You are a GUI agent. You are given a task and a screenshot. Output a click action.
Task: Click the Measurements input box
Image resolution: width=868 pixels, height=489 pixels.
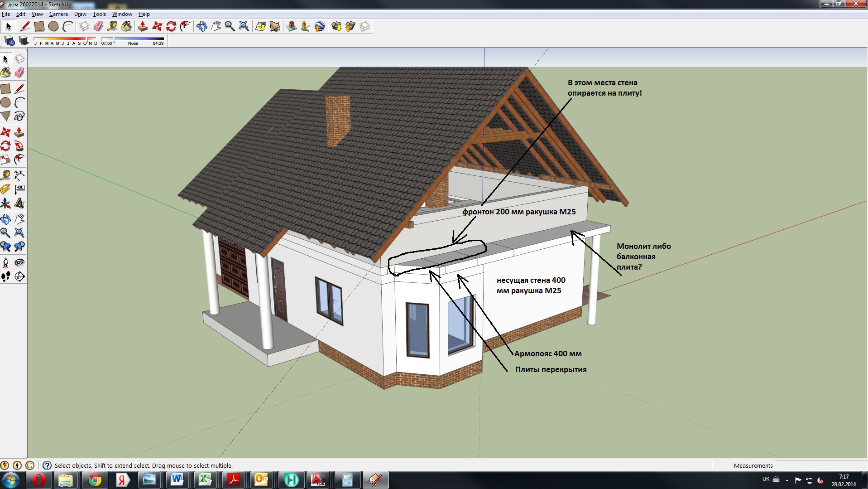pos(820,465)
